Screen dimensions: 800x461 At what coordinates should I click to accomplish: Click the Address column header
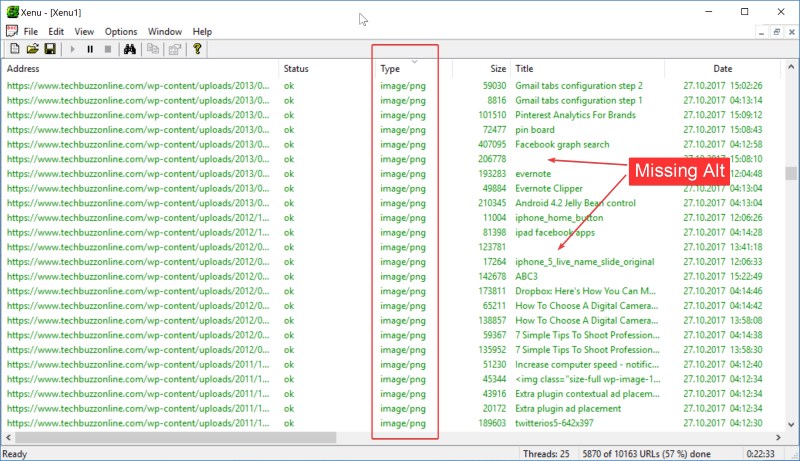coord(25,69)
